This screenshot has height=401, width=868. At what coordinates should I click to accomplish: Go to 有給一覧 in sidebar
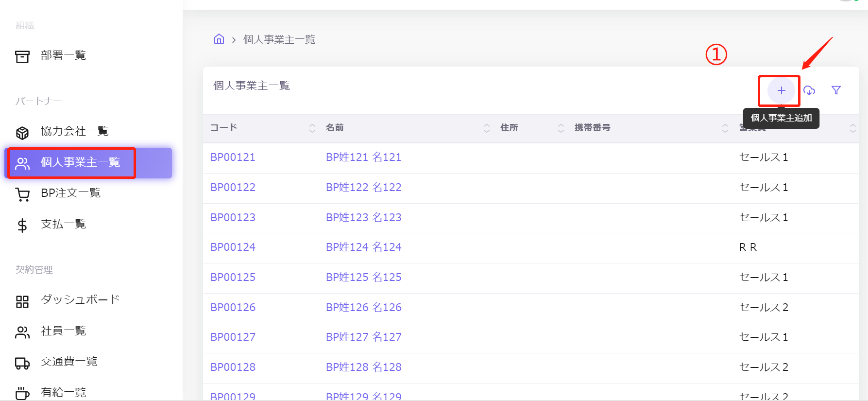[63, 392]
